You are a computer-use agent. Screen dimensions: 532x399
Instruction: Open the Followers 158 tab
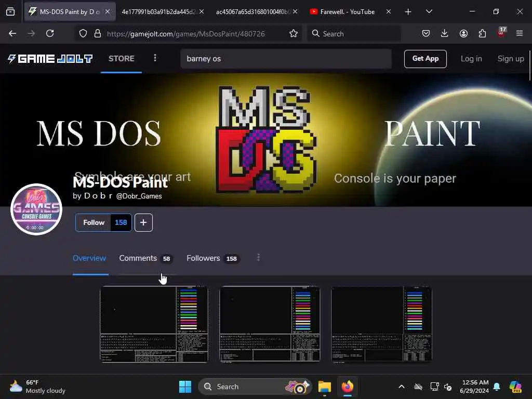214,258
